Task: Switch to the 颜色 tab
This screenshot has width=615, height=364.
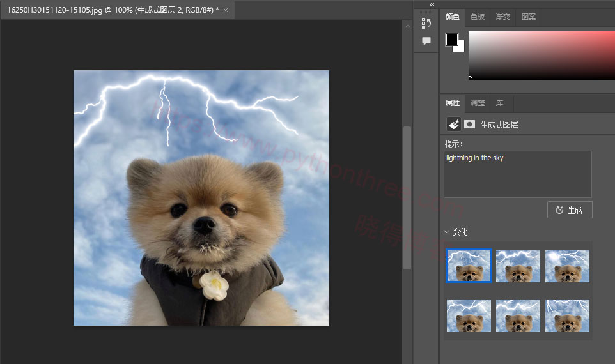Action: tap(452, 17)
